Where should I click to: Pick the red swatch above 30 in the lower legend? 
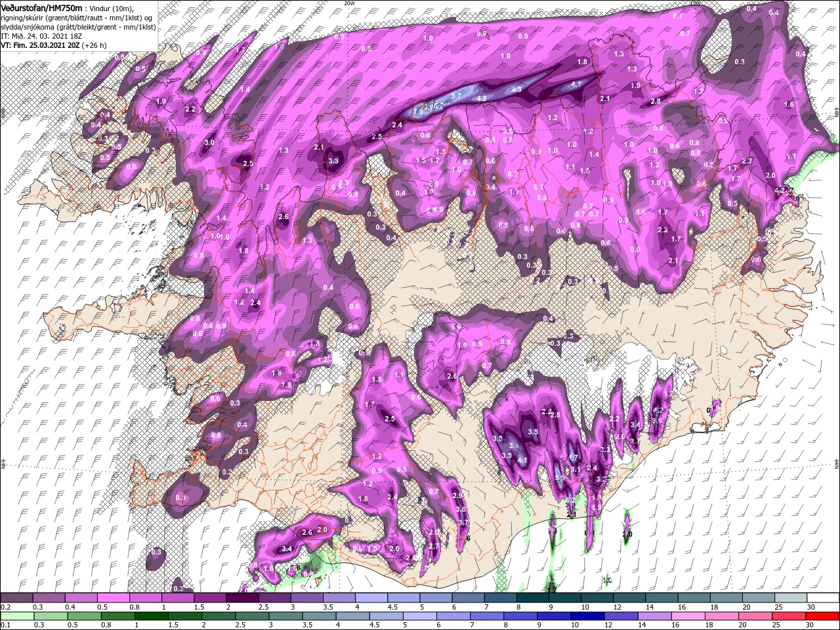click(x=822, y=616)
